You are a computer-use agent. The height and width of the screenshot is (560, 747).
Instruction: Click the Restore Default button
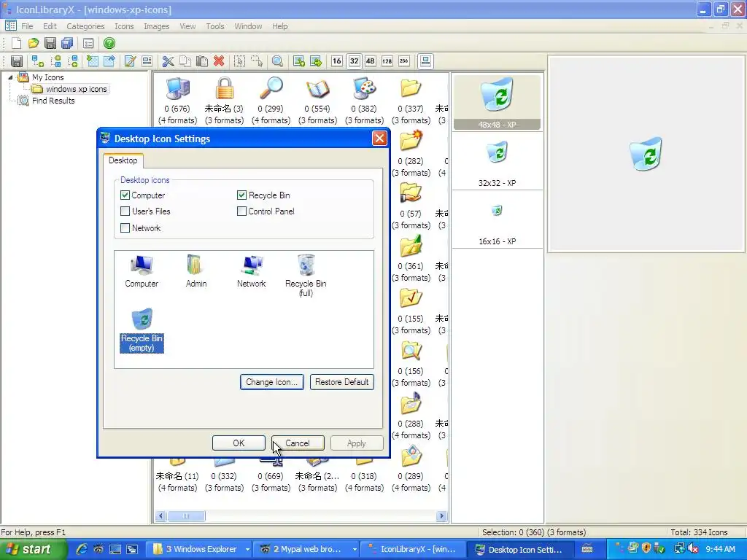341,382
